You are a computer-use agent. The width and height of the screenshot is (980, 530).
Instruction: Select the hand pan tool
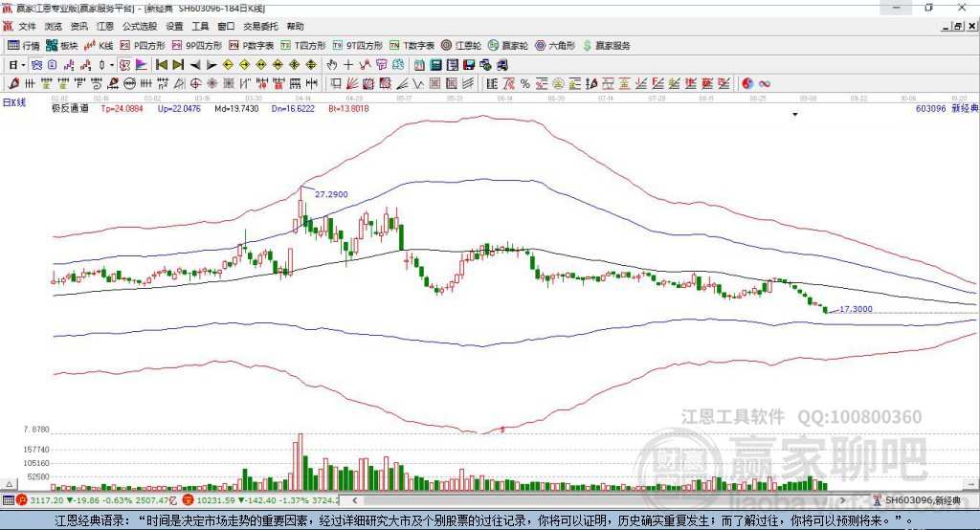tap(331, 65)
